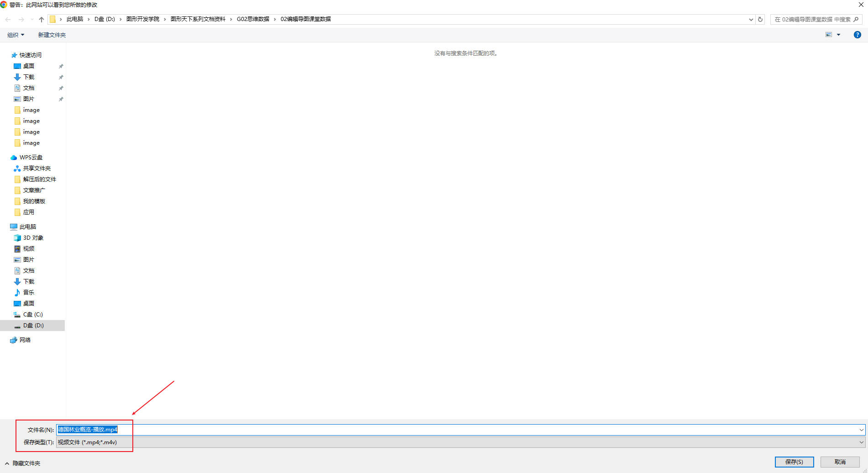Open the 共享文件夹 shared folder
The height and width of the screenshot is (473, 868).
click(x=37, y=168)
